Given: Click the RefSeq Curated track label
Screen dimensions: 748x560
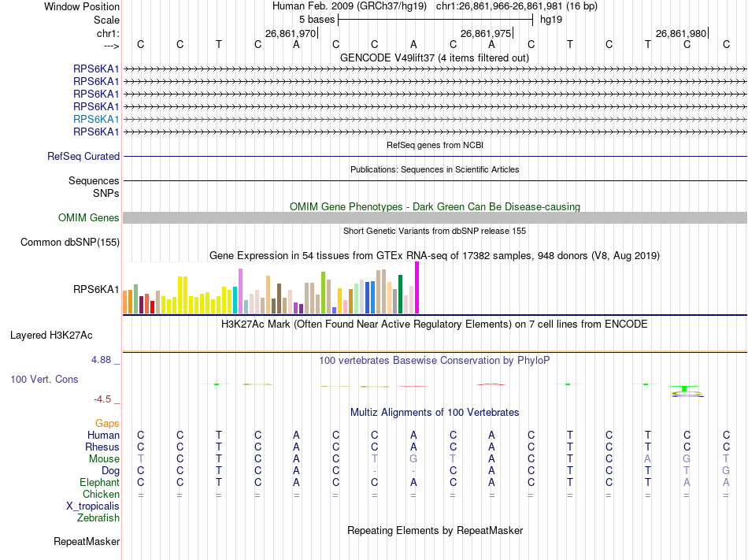Looking at the screenshot, I should pos(83,157).
